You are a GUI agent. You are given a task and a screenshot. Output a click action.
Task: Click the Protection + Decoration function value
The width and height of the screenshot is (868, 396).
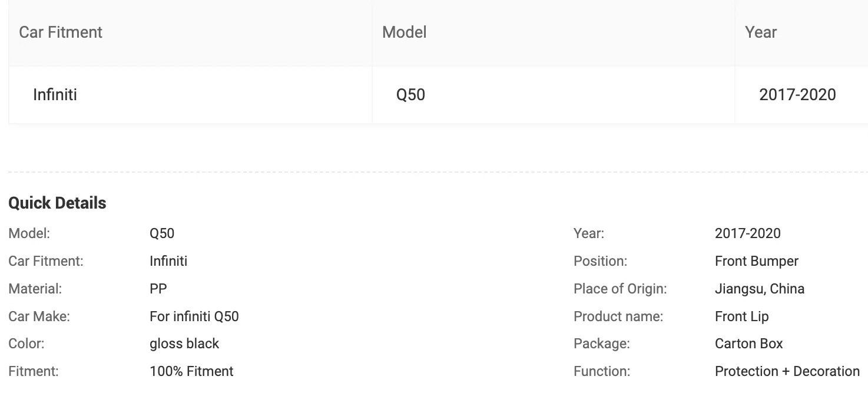(x=787, y=371)
